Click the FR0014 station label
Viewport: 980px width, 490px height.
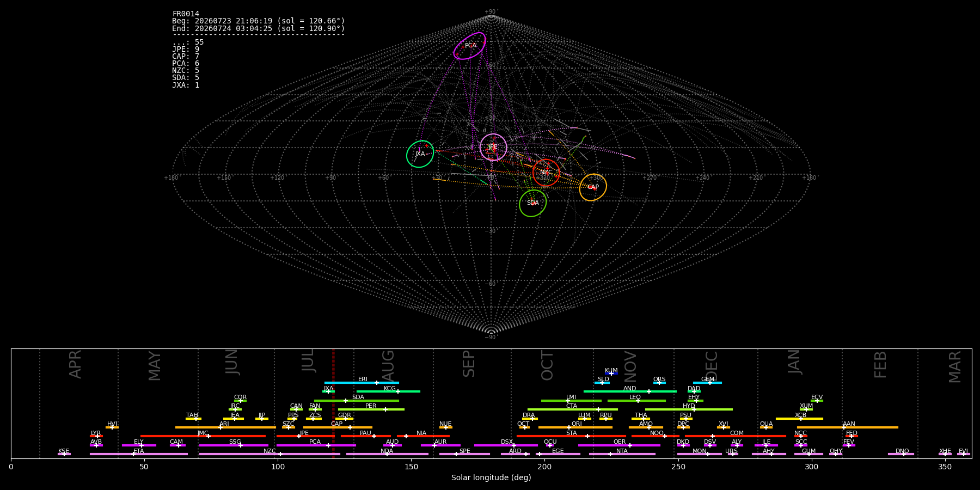(x=186, y=14)
